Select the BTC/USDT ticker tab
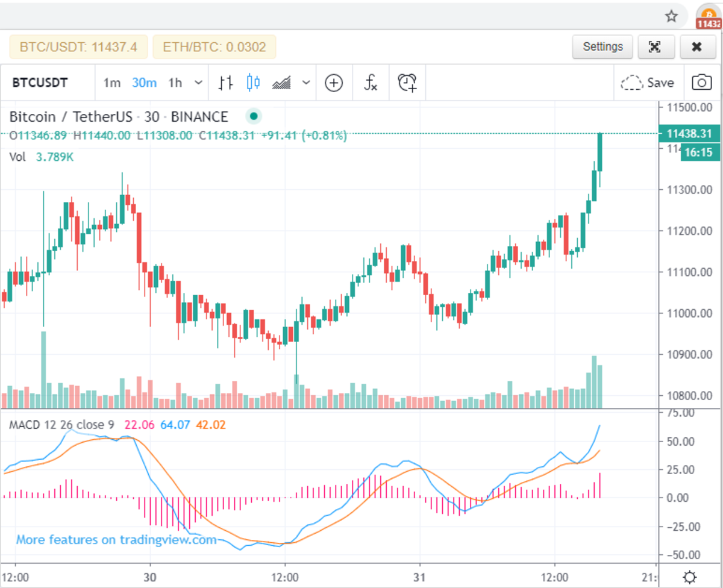Screen dimensions: 723x588 78,46
